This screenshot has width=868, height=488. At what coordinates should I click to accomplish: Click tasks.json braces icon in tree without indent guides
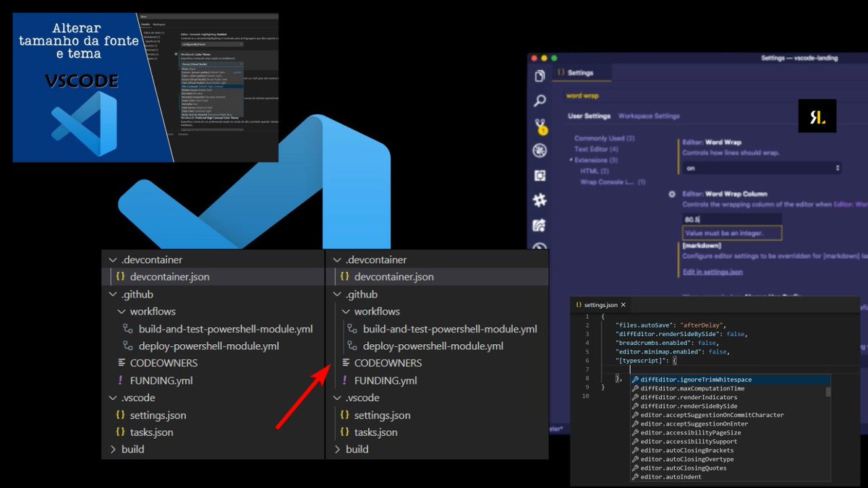point(121,432)
